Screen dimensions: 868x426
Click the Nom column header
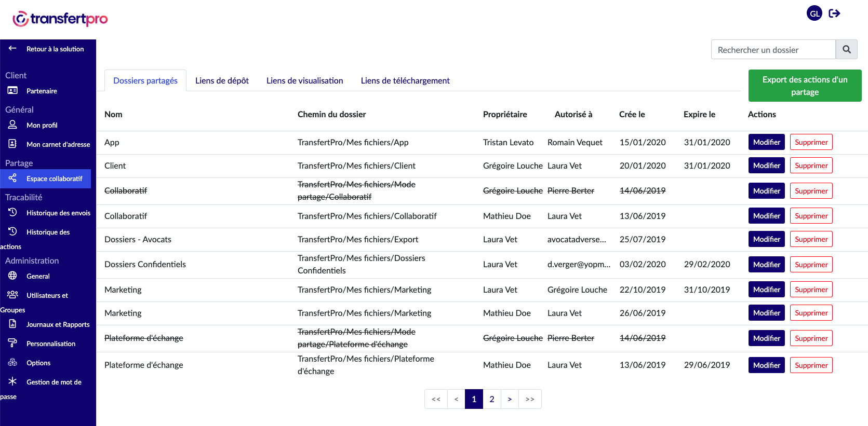(x=113, y=114)
